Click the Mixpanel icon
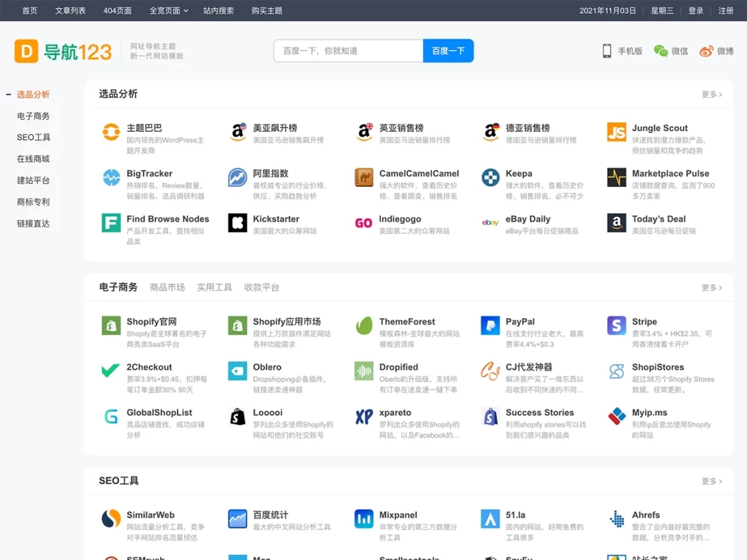Image resolution: width=747 pixels, height=560 pixels. 363,520
